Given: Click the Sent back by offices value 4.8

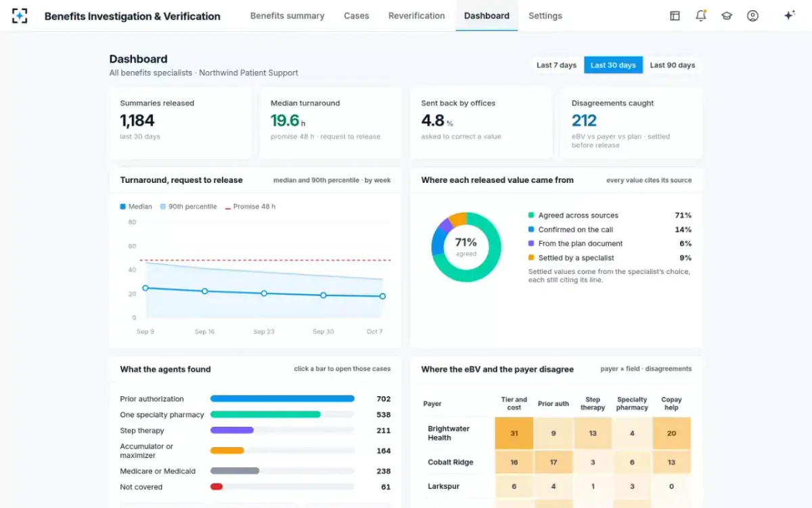Looking at the screenshot, I should pyautogui.click(x=433, y=121).
